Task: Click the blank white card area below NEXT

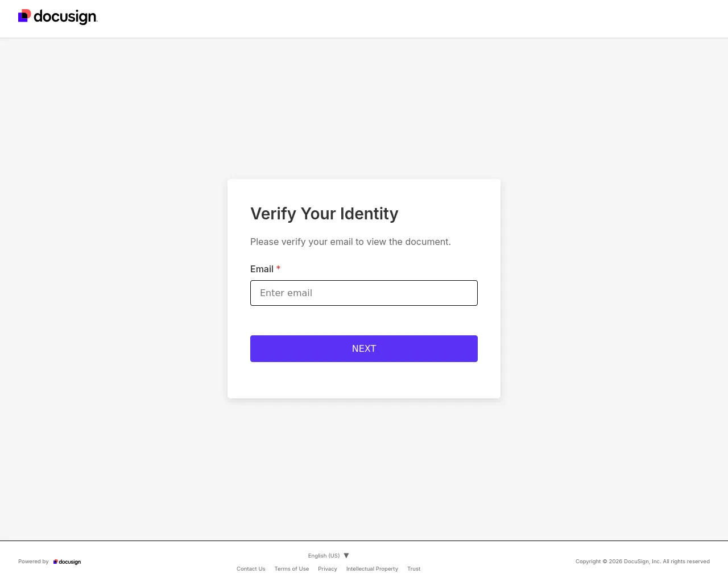Action: click(364, 380)
